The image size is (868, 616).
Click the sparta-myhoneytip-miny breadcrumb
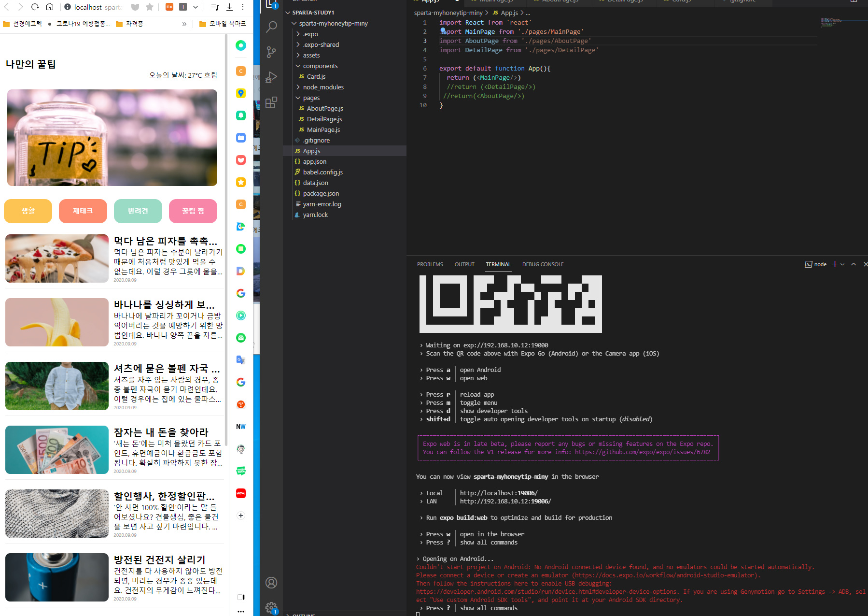[448, 13]
